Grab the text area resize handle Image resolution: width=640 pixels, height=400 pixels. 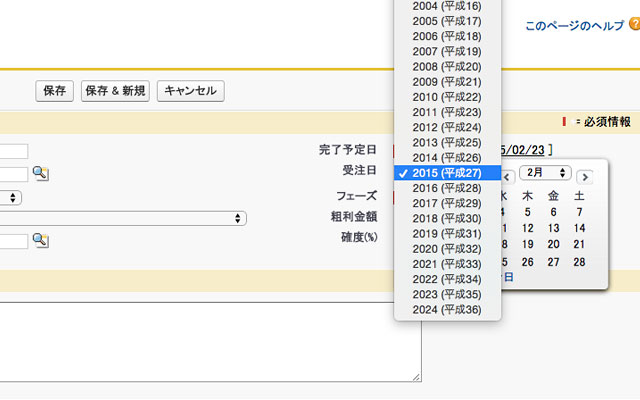(x=416, y=377)
